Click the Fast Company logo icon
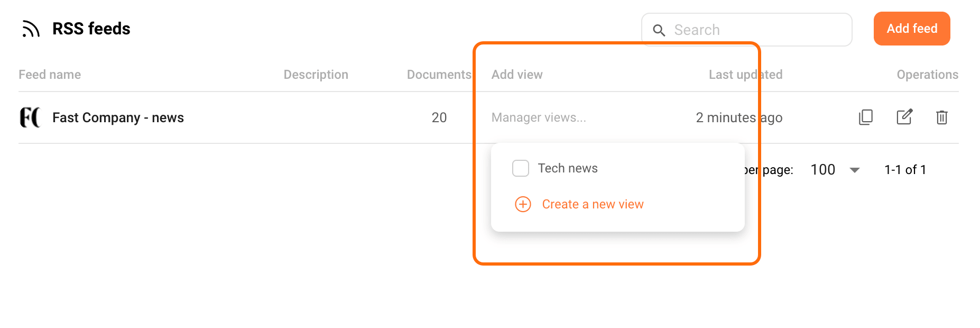The width and height of the screenshot is (980, 328). [30, 117]
